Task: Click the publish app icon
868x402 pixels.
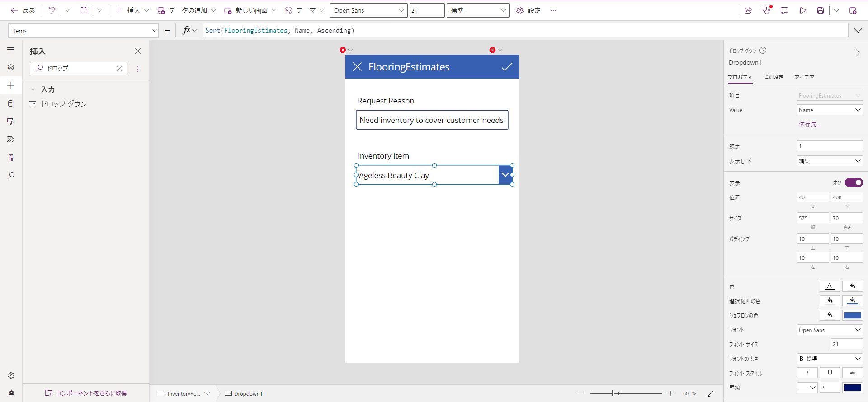Action: click(x=853, y=10)
